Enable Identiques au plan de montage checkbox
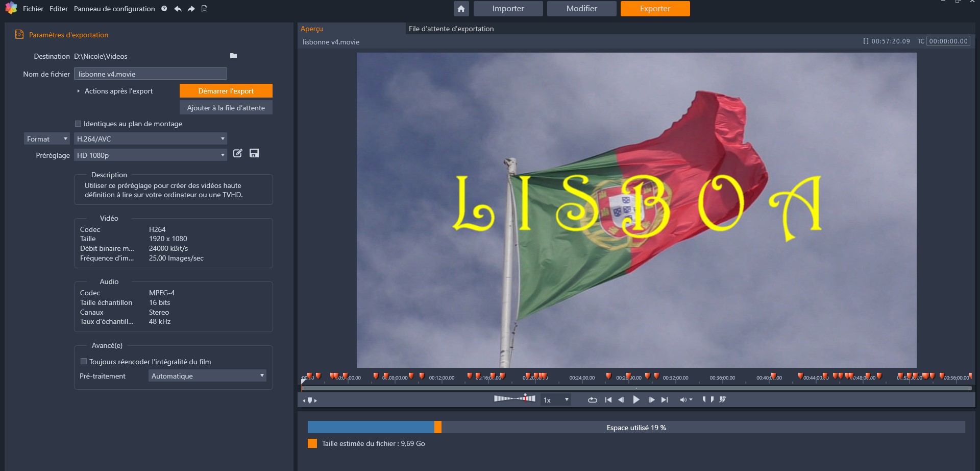The image size is (980, 471). point(78,124)
